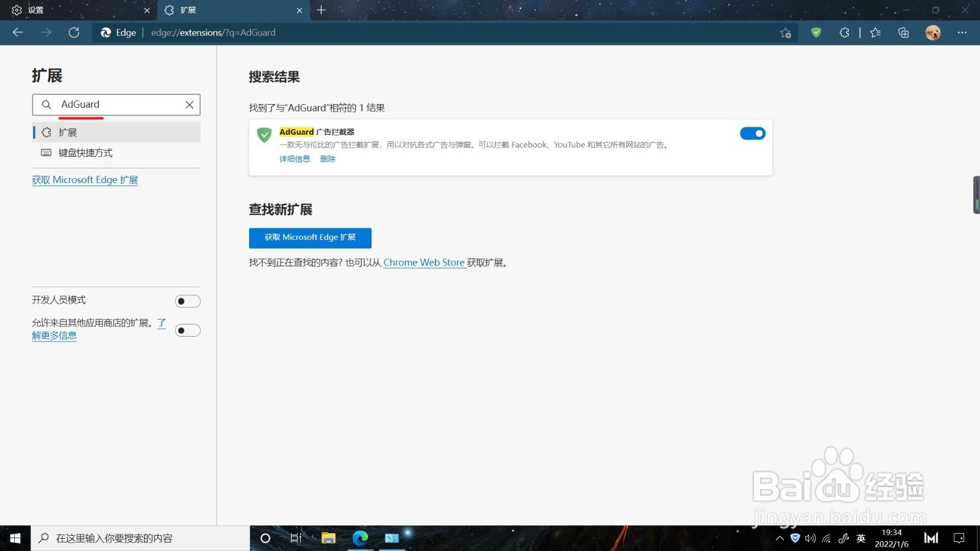
Task: Click the magnifier icon in search box
Action: (46, 105)
